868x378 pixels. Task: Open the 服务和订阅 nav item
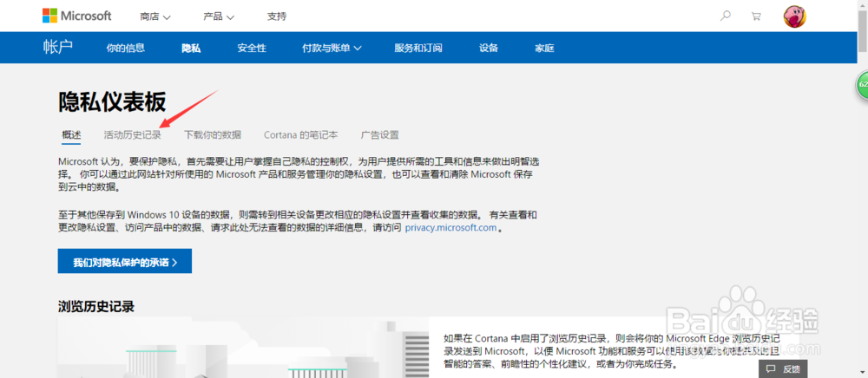point(418,48)
